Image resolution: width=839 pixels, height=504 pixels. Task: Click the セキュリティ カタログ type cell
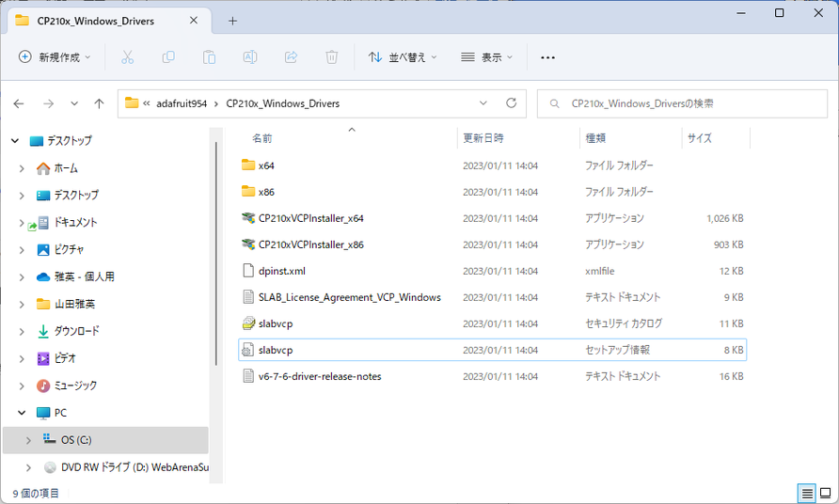click(x=624, y=323)
